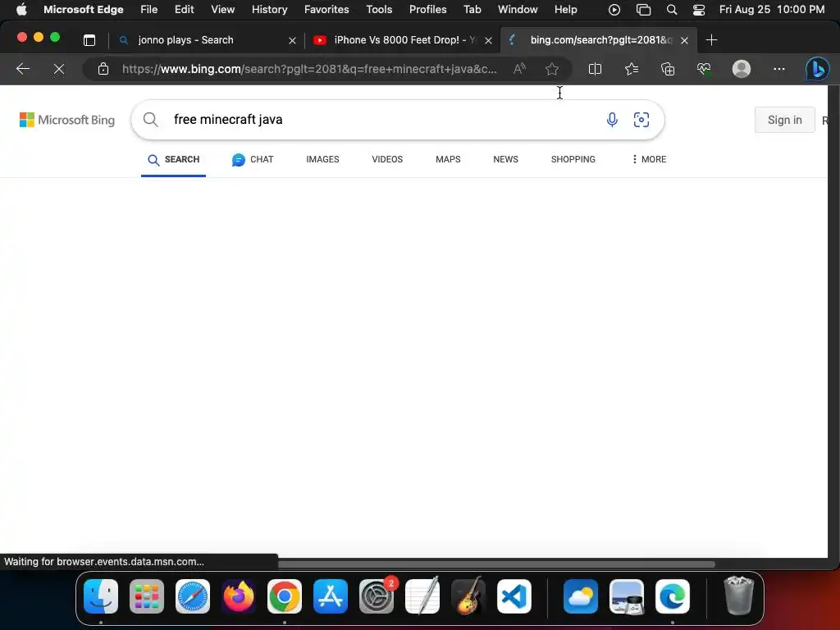Open the Help menu

(x=566, y=10)
